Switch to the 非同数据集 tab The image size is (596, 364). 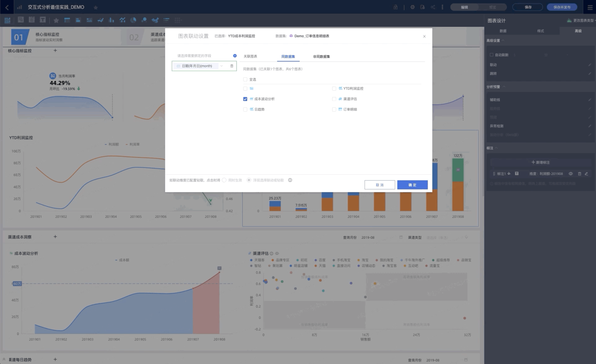point(321,56)
